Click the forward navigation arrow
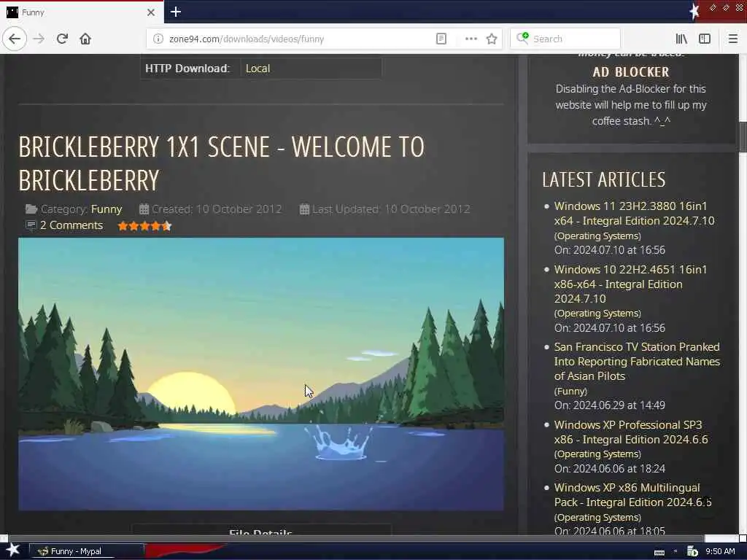 pos(39,39)
